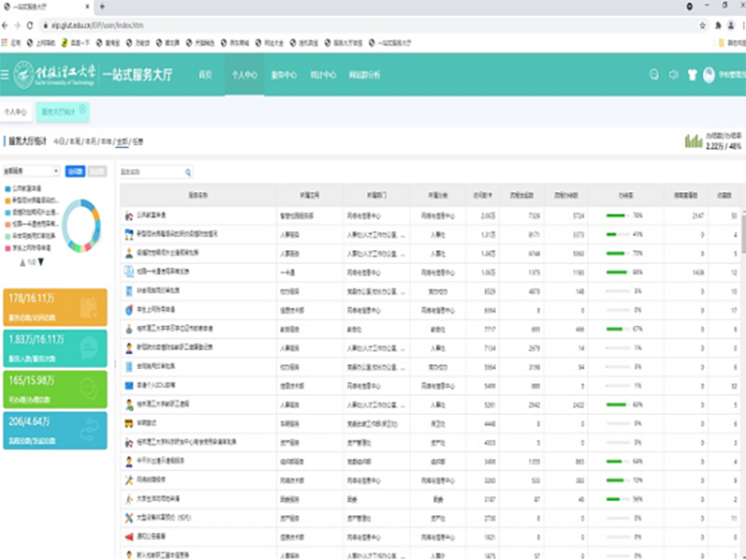Screen dimensions: 746x560
Task: Go to previous page of the chart legend
Action: pos(22,262)
